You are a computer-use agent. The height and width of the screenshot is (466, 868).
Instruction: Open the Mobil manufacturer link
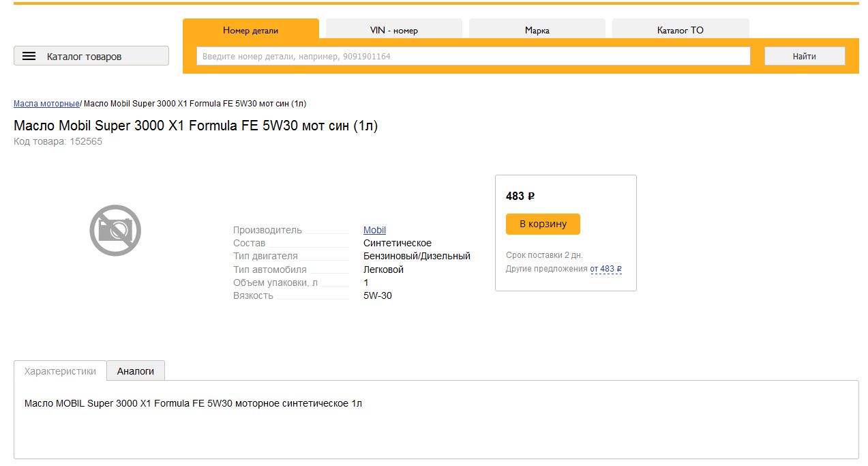click(374, 231)
